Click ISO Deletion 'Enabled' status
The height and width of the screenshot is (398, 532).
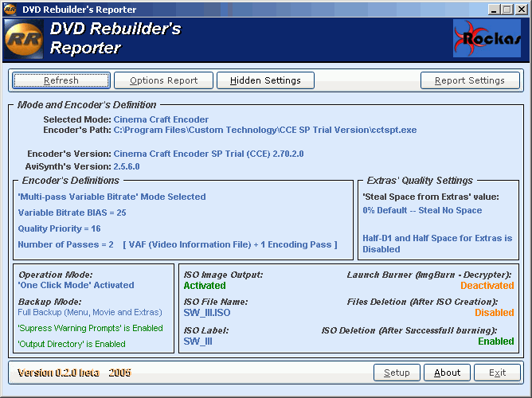(x=496, y=341)
